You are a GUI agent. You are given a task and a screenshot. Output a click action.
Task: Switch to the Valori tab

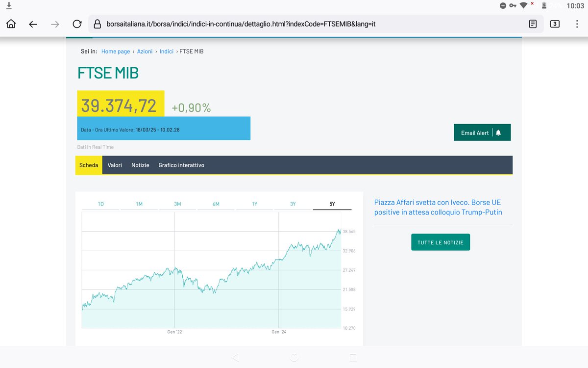115,165
